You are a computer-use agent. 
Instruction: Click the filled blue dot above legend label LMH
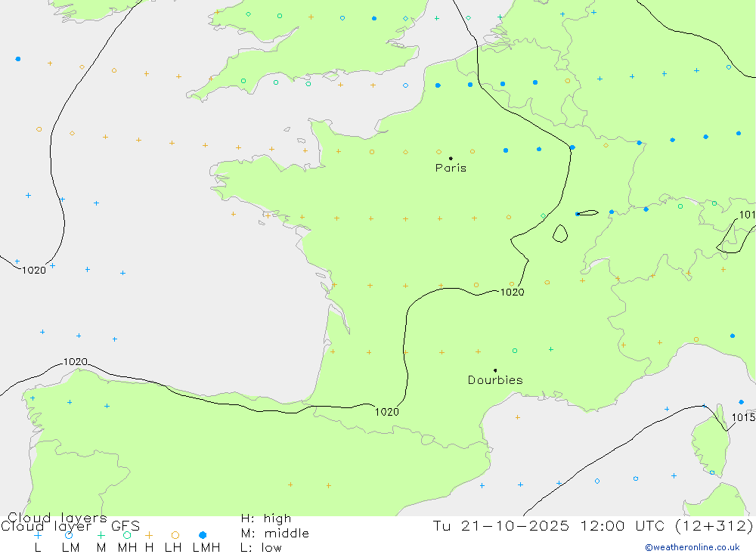pos(203,535)
